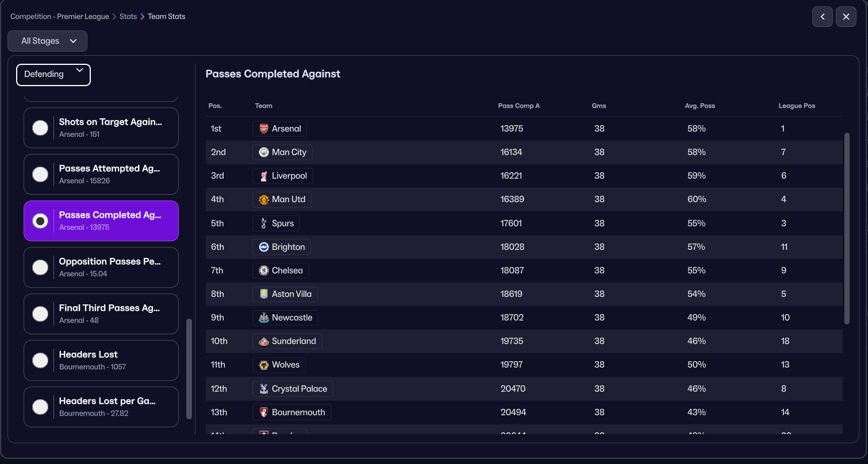Click the Man Utd badge icon
This screenshot has height=464, width=868.
pos(263,199)
